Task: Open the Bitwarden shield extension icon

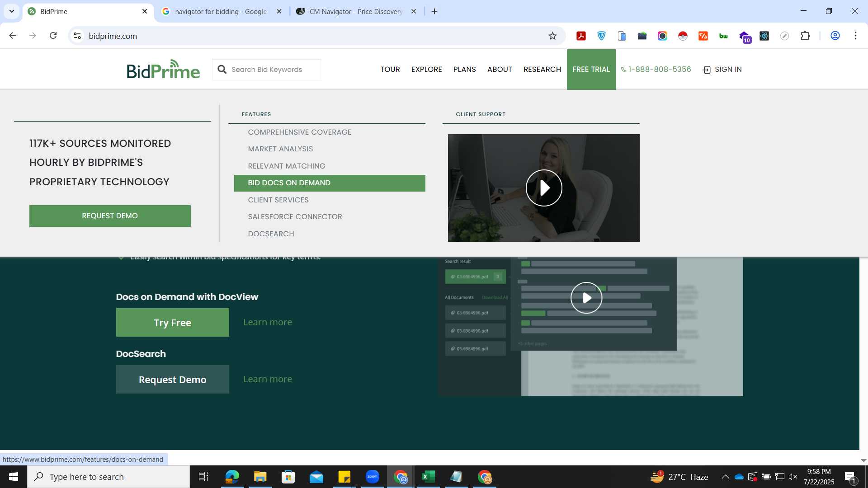Action: [x=601, y=36]
